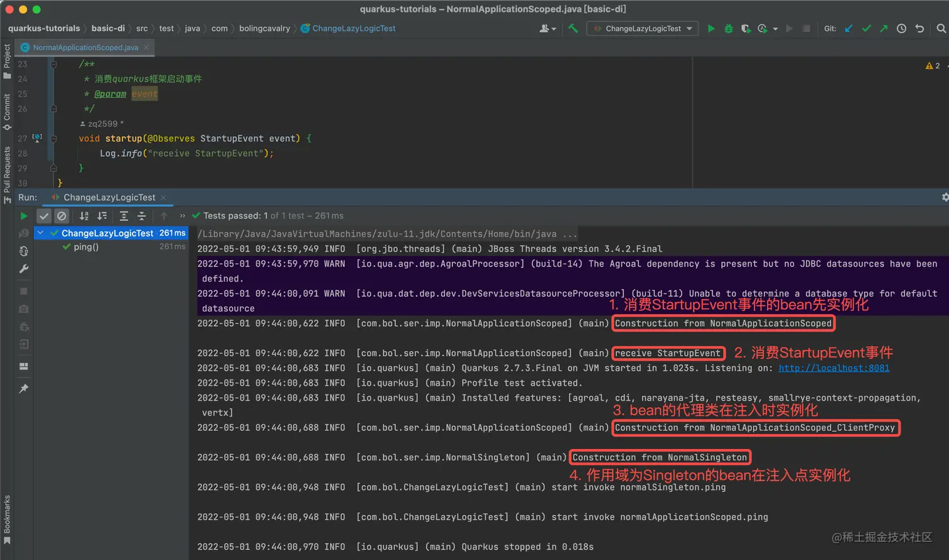This screenshot has width=949, height=560.
Task: Fold the Javadoc comment at line 23
Action: click(x=53, y=64)
